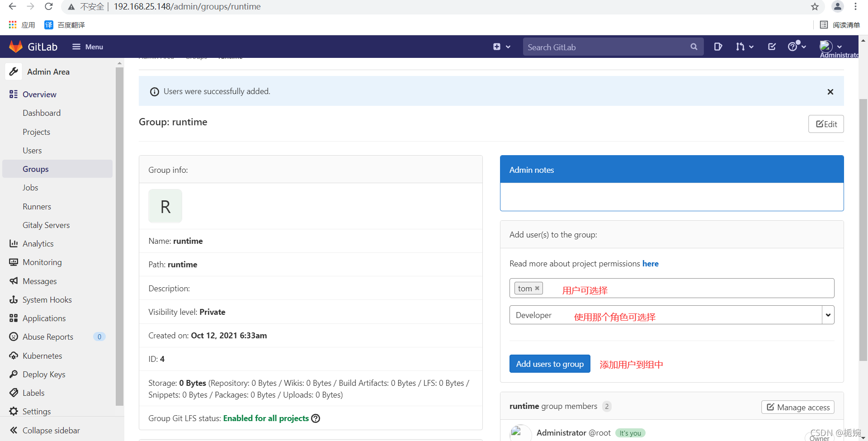This screenshot has width=868, height=441.
Task: Dismiss the 'Users were successfully added' alert
Action: tap(830, 92)
